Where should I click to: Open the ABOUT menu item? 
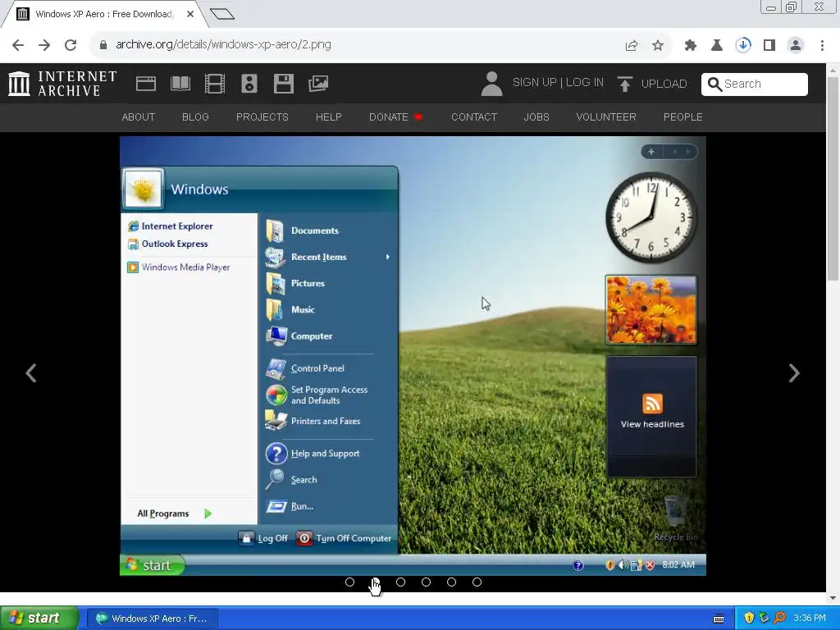tap(138, 116)
